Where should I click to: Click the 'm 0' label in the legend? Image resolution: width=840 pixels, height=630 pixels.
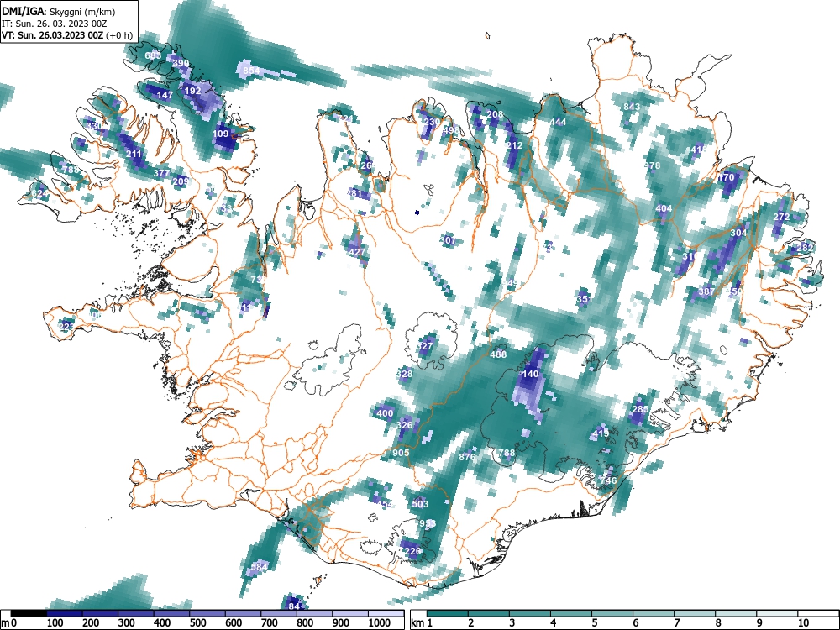coord(8,623)
